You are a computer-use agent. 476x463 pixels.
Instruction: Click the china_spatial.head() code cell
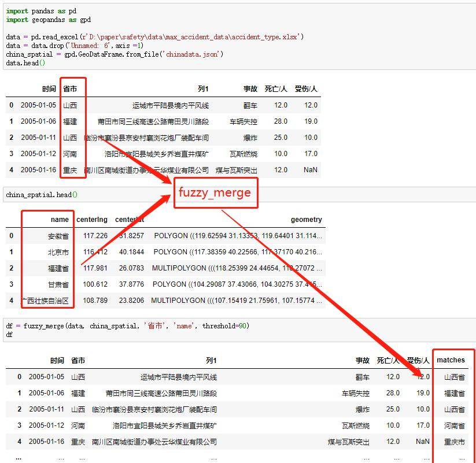click(x=40, y=196)
